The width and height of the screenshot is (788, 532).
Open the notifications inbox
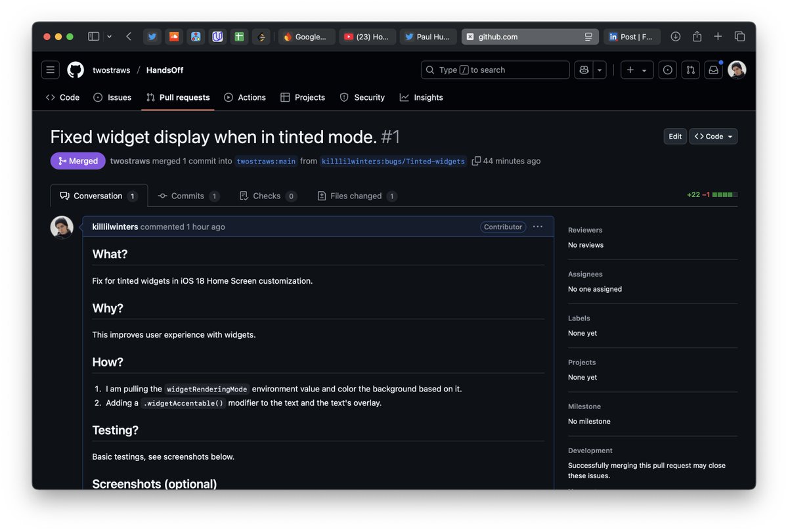click(713, 70)
